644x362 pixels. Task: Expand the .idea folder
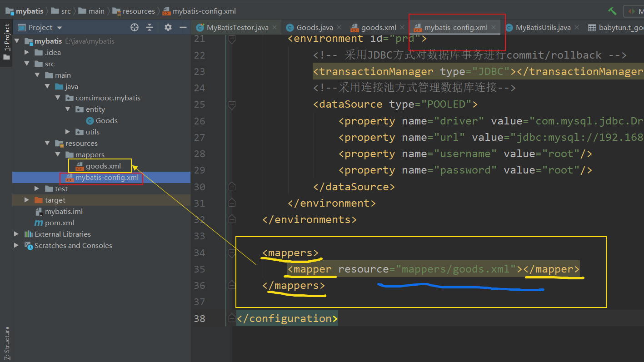(27, 53)
